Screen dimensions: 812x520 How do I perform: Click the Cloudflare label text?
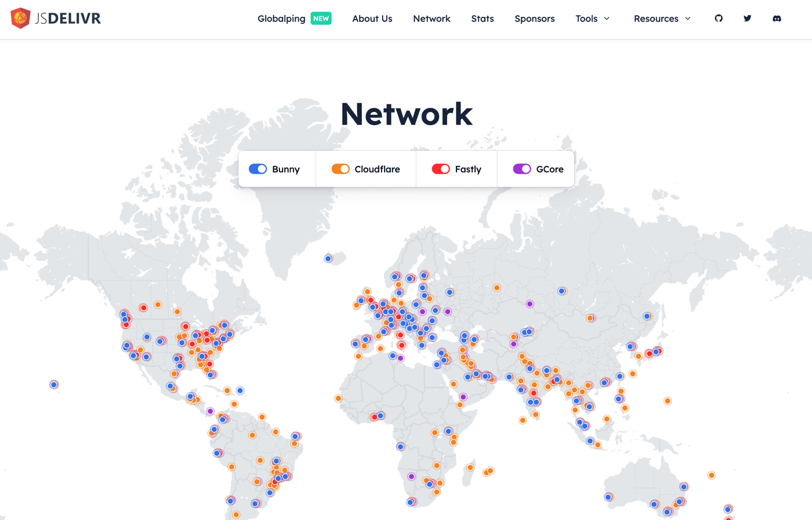(377, 169)
